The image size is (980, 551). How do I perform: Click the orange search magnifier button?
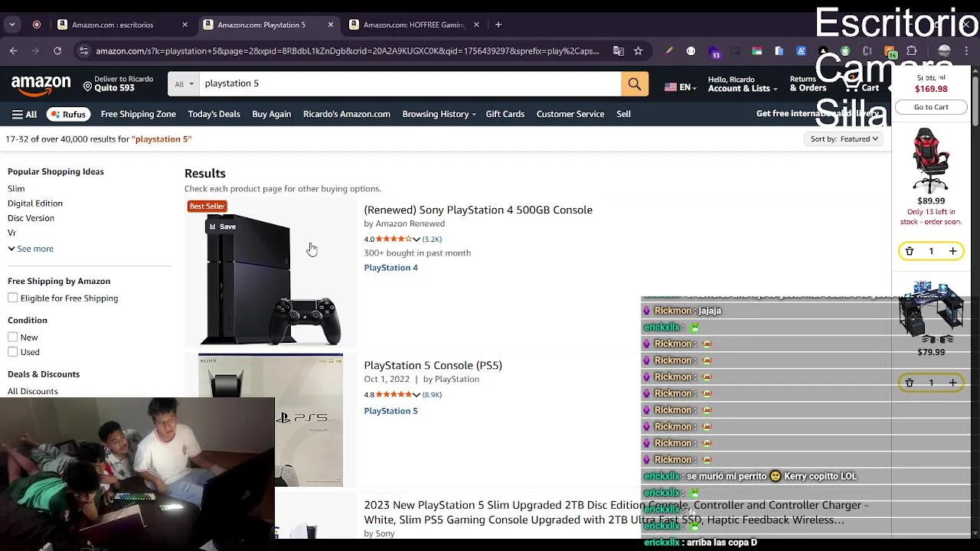[635, 83]
